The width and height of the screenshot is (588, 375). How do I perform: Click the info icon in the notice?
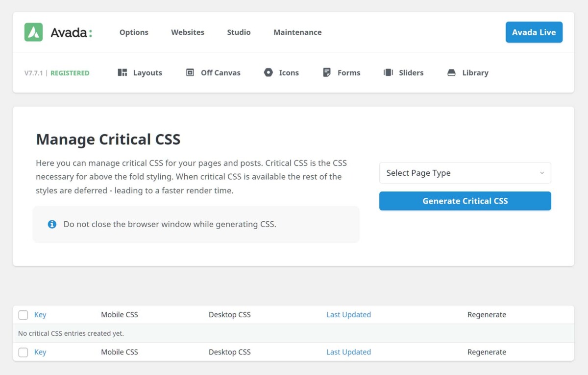tap(52, 224)
